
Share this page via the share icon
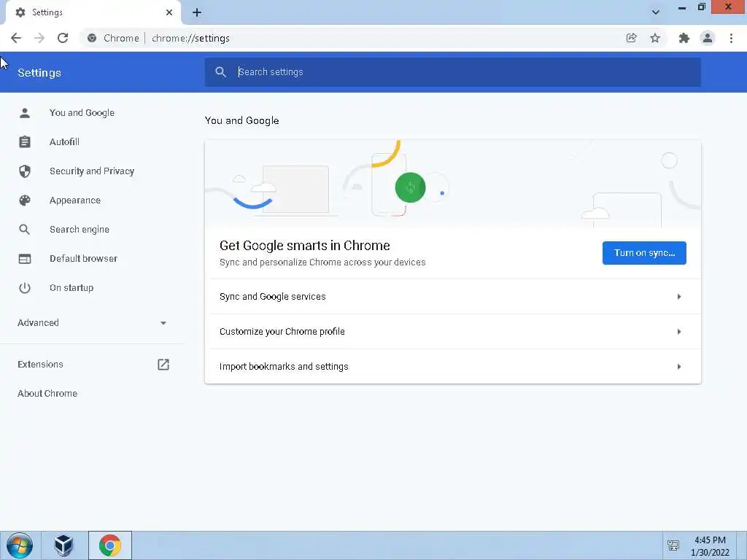click(x=631, y=38)
